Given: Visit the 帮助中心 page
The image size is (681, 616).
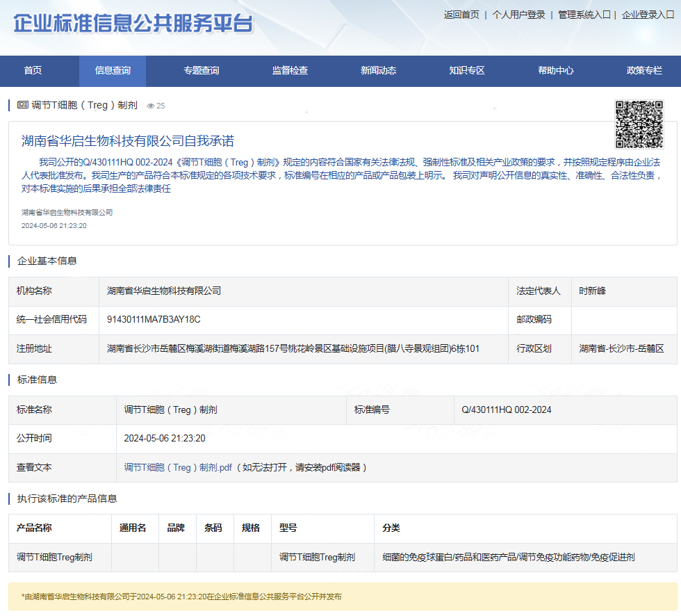Looking at the screenshot, I should click(556, 70).
